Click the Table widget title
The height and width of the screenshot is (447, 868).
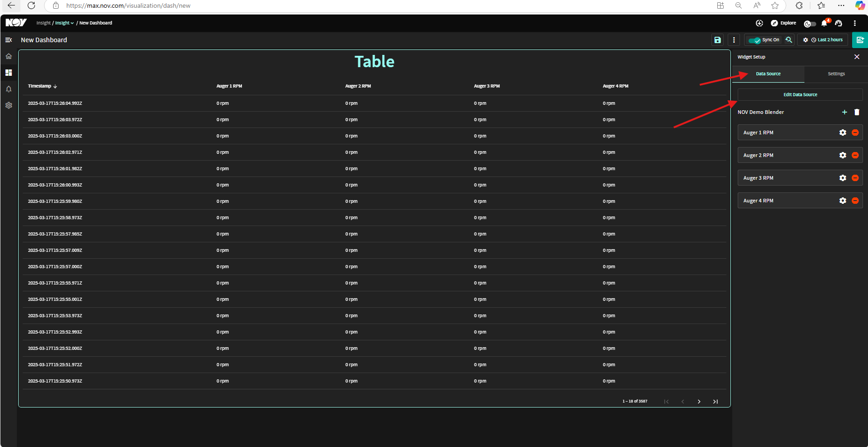(x=375, y=62)
